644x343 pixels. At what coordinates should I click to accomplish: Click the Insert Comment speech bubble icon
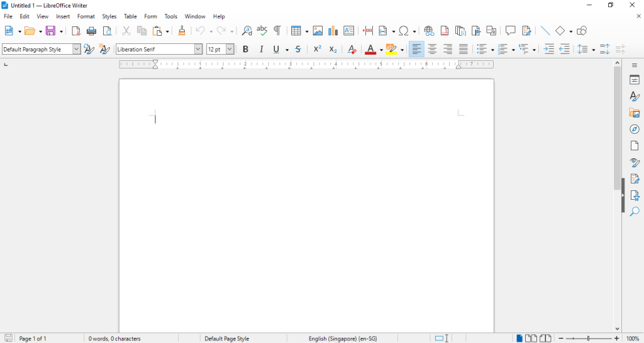pos(511,31)
